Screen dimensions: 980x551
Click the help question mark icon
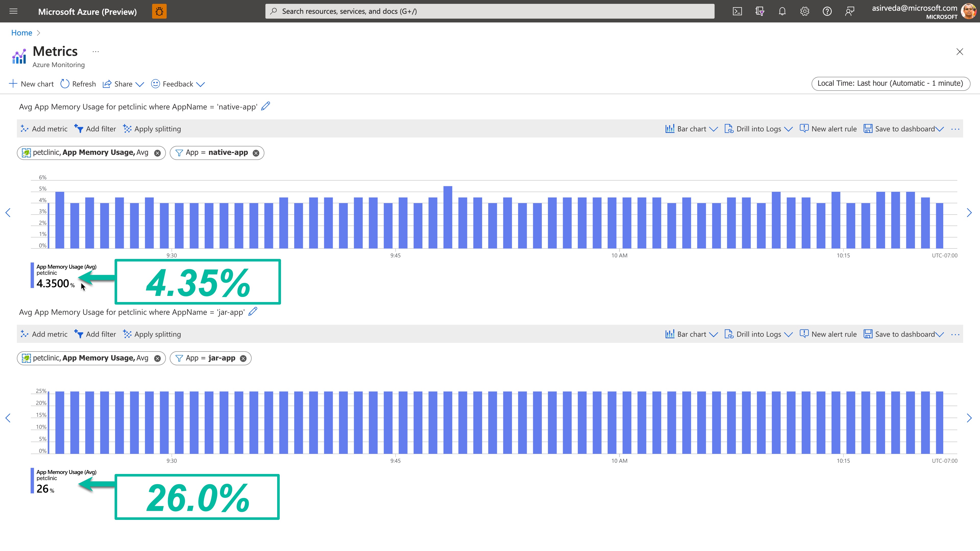(x=827, y=11)
